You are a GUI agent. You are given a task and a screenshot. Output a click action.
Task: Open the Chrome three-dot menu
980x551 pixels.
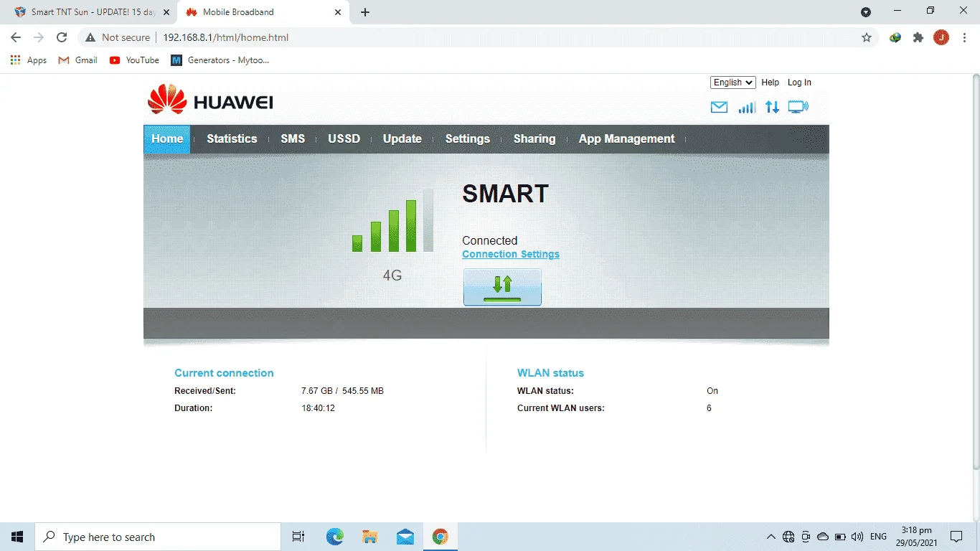pos(964,37)
